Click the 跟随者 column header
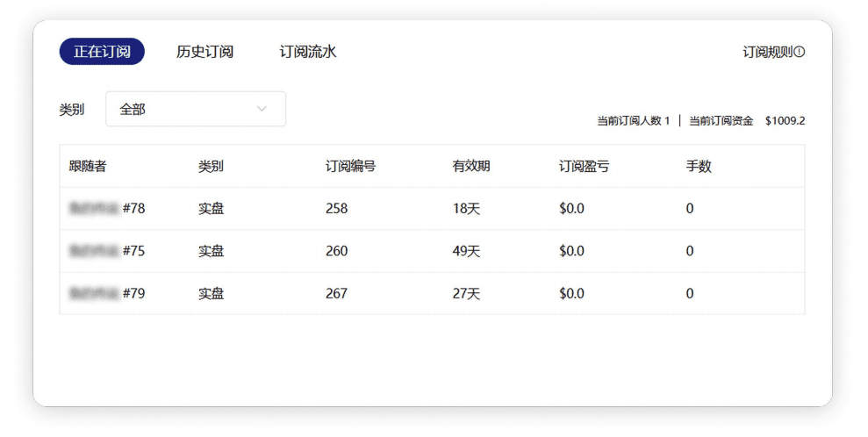Viewport: 868px width, 437px height. [x=88, y=166]
